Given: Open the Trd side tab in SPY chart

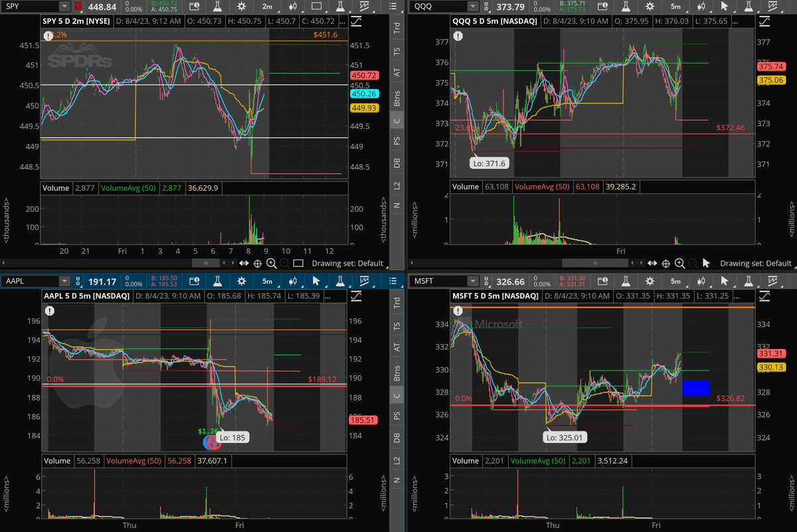Looking at the screenshot, I should click(397, 28).
